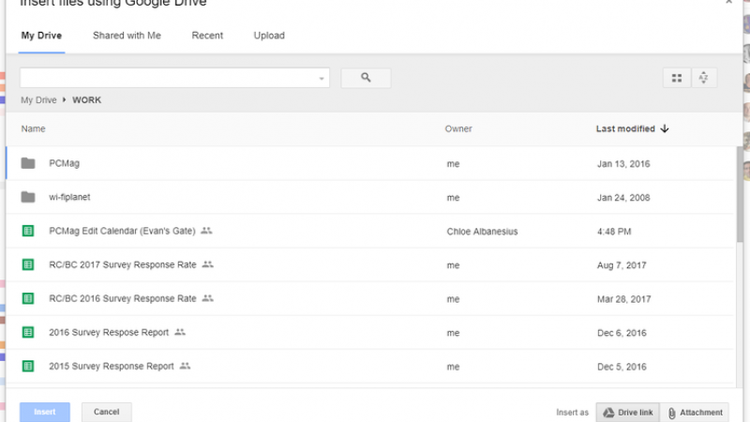Click the Dec 5, 2016 date
This screenshot has height=422, width=750.
pos(621,367)
